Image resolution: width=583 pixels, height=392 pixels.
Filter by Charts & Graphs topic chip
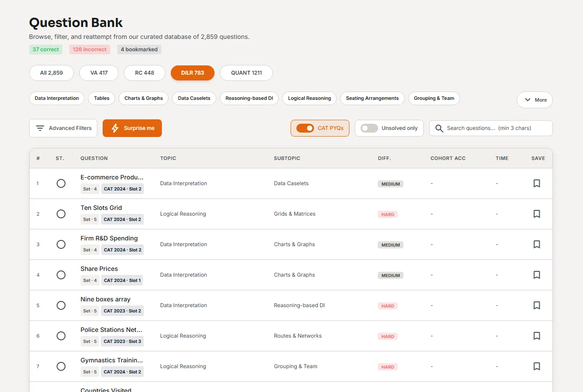point(143,98)
